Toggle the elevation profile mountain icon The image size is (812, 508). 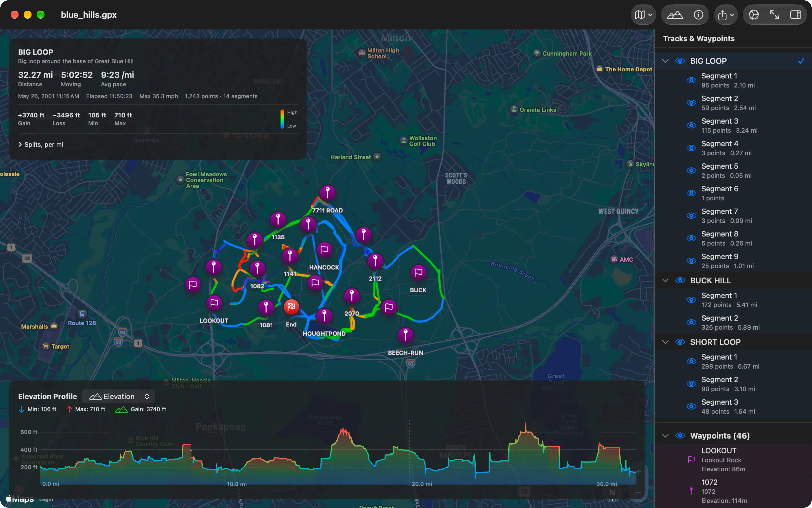tap(675, 15)
